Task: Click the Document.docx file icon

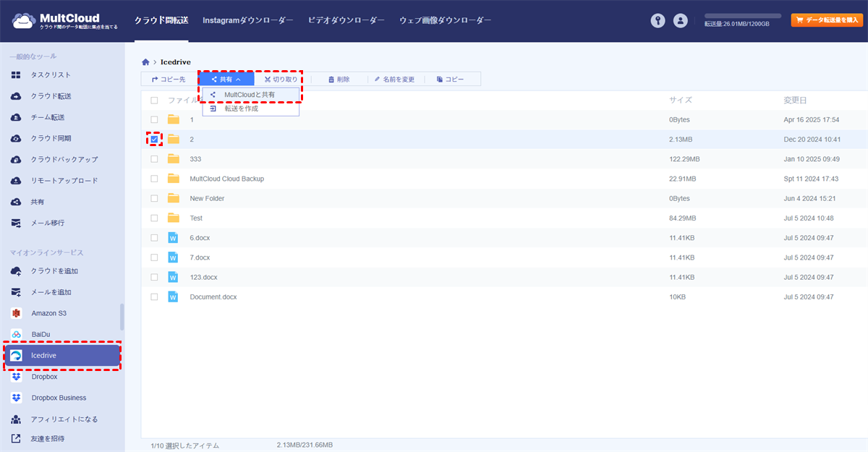Action: pyautogui.click(x=173, y=297)
